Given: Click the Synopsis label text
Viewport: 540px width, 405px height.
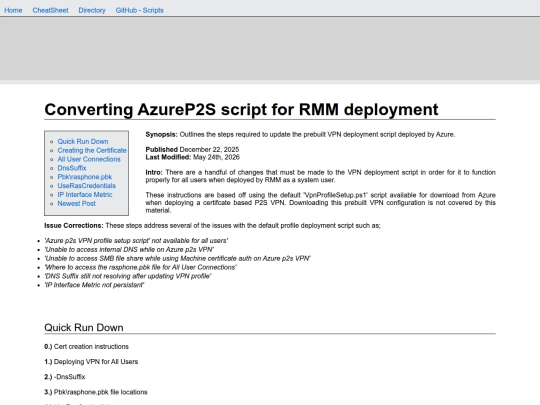Looking at the screenshot, I should pos(162,134).
